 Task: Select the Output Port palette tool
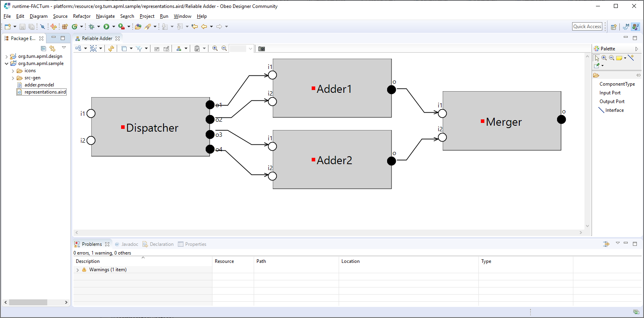(x=612, y=102)
